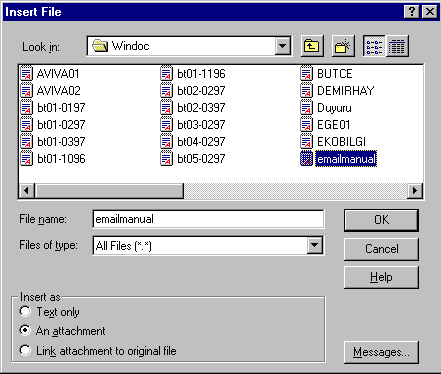
Task: Create a new folder
Action: point(343,46)
